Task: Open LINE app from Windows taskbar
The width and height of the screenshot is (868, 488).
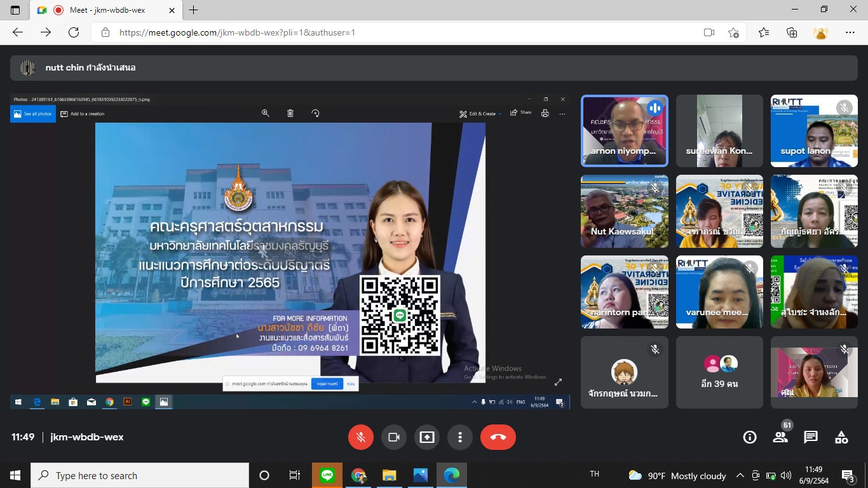Action: pos(327,475)
